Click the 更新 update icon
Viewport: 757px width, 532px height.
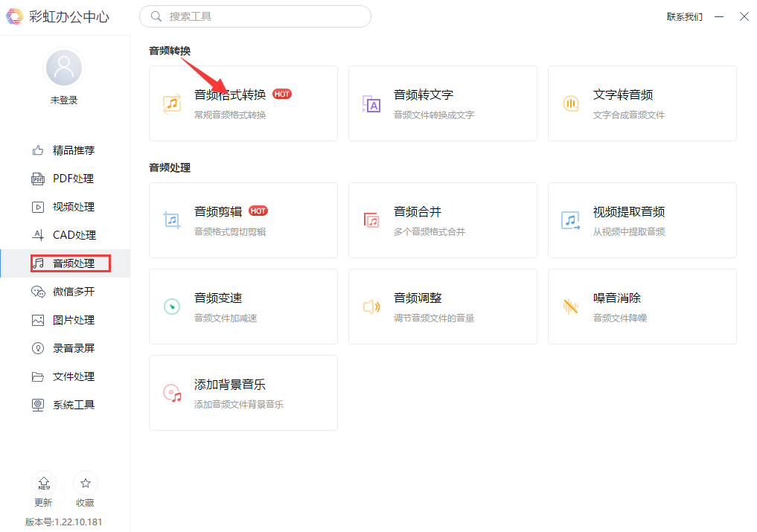[44, 483]
